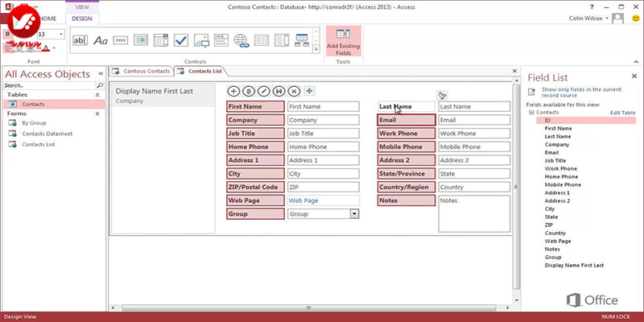Close the Field List pane

[634, 76]
